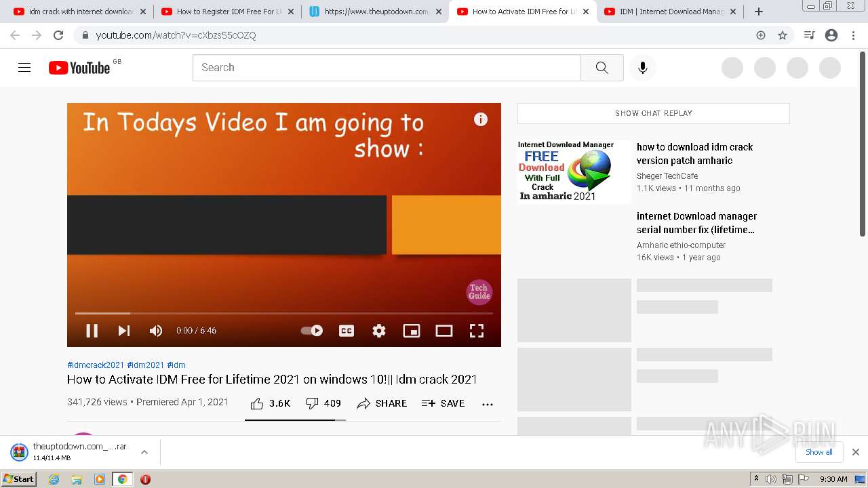Seek on the video progress bar
The height and width of the screenshot is (488, 868).
tap(284, 313)
